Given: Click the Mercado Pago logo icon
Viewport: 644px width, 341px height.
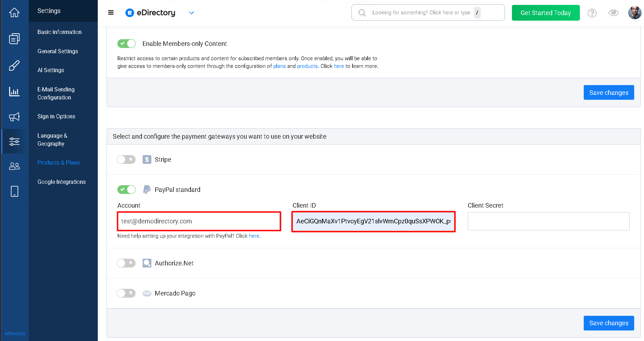Looking at the screenshot, I should [x=147, y=293].
